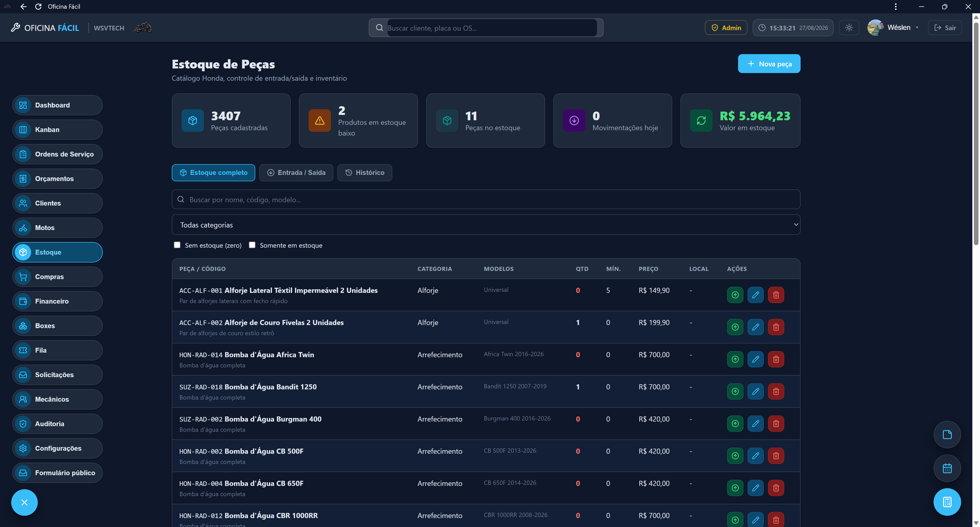
Task: Go to Kanban in the sidebar
Action: tap(57, 130)
